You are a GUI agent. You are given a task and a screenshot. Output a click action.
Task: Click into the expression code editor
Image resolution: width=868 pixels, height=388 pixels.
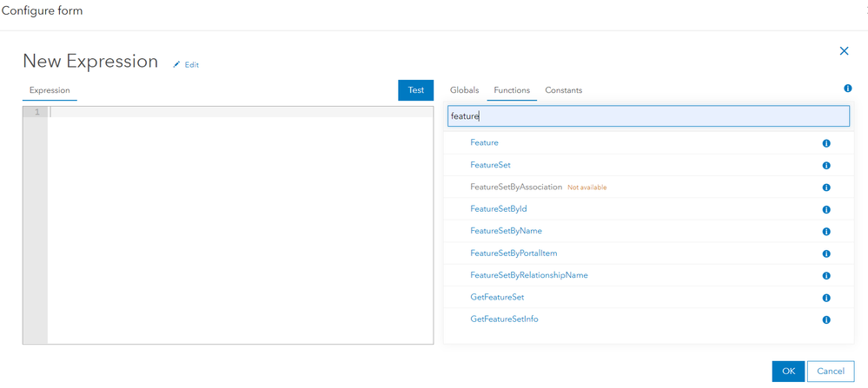[241, 226]
